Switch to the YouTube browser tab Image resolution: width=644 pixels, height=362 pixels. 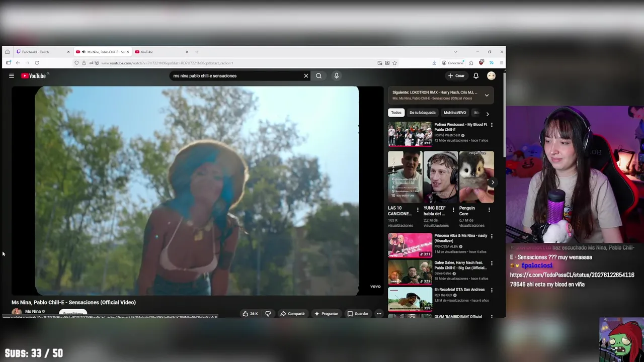(x=162, y=52)
